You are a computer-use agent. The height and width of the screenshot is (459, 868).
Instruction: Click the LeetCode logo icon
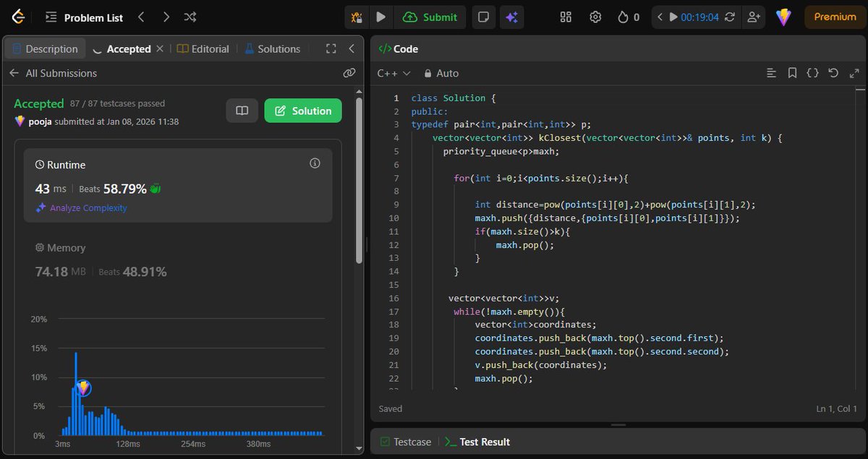click(x=17, y=17)
